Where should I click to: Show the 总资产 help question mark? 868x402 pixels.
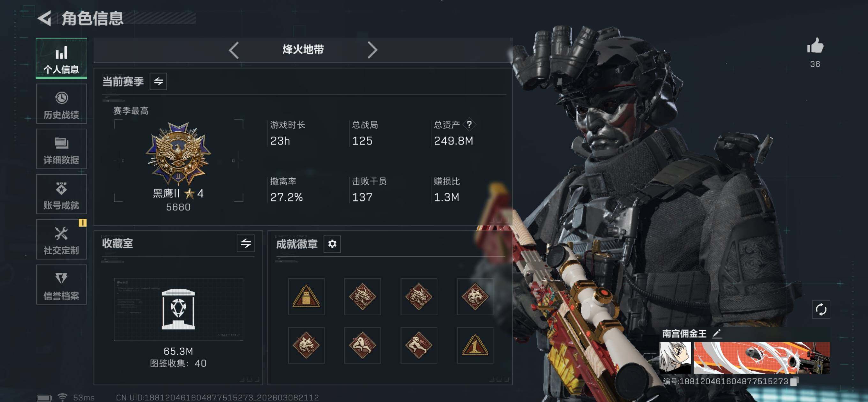coord(469,124)
